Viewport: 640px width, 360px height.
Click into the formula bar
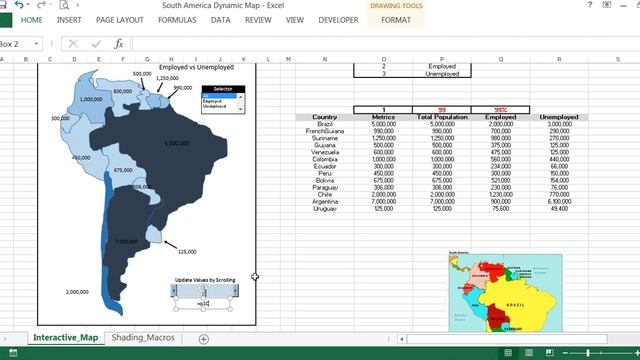click(386, 44)
